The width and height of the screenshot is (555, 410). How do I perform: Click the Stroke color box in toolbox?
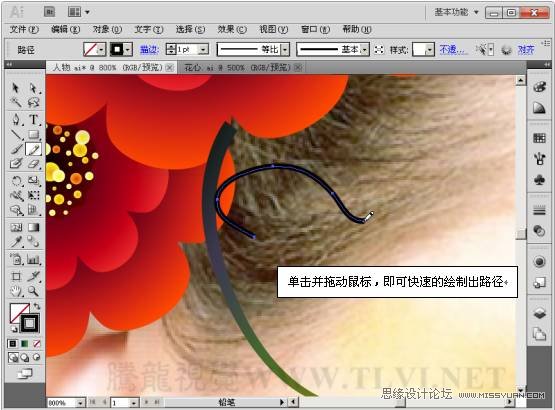30,323
